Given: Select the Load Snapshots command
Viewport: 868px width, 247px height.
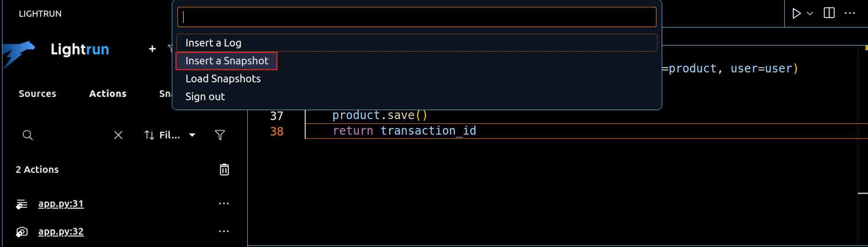Looking at the screenshot, I should [223, 79].
